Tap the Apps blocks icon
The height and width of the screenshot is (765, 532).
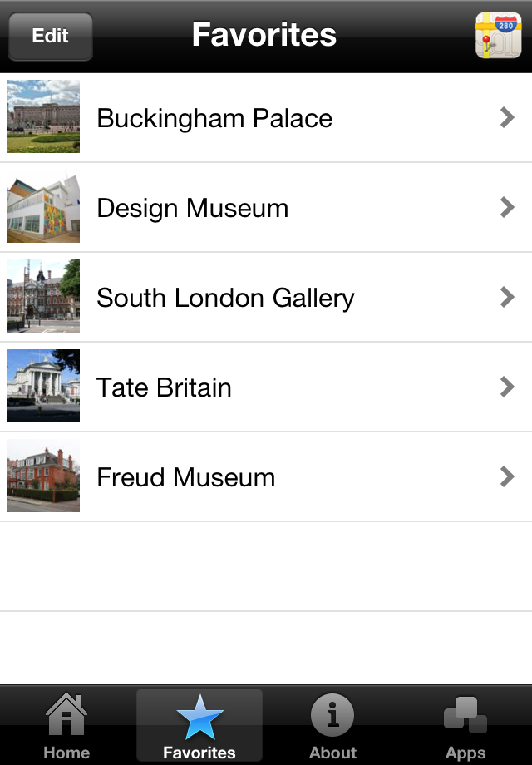click(x=465, y=715)
